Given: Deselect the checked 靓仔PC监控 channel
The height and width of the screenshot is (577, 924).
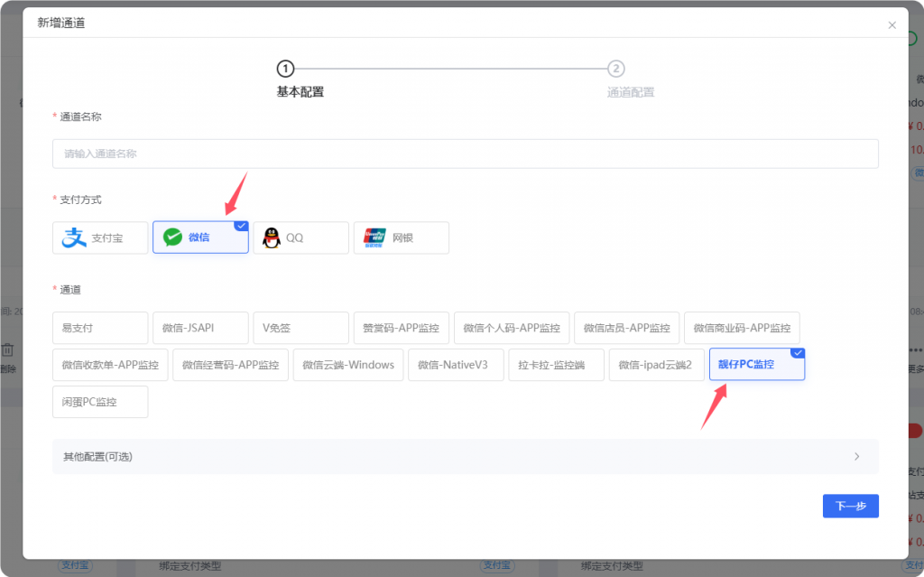Looking at the screenshot, I should pos(756,364).
